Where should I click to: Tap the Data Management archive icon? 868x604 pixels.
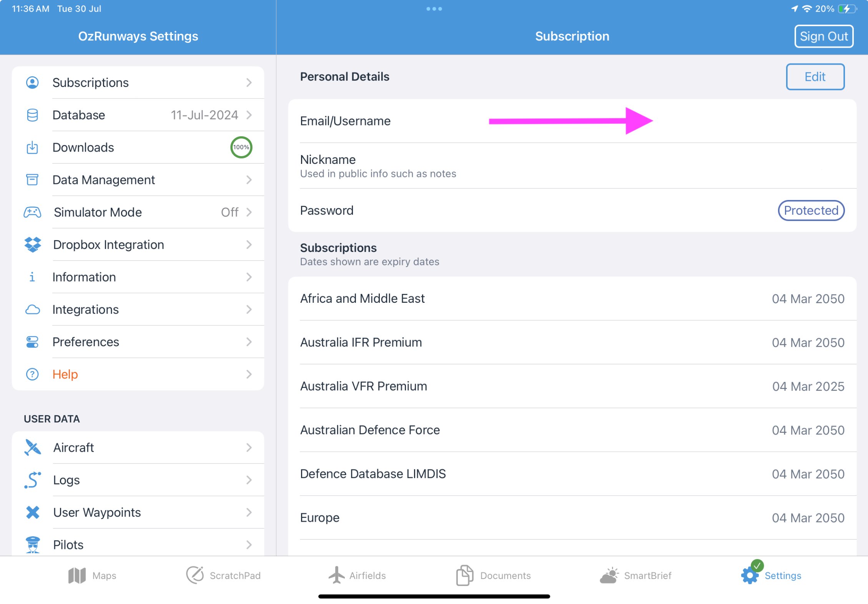[x=33, y=180]
